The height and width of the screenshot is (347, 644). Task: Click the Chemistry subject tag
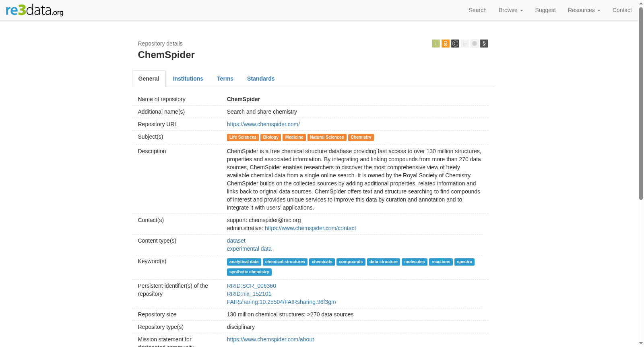click(x=361, y=137)
